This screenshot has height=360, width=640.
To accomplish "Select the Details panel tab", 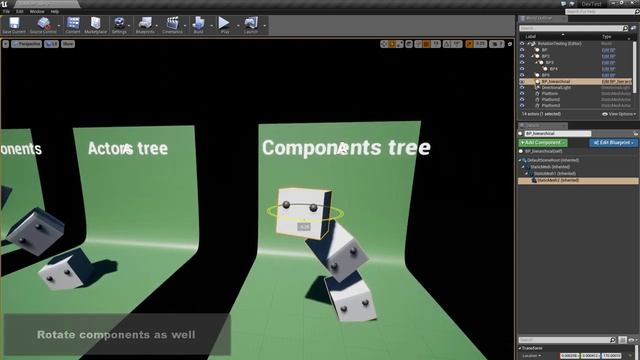I will click(x=543, y=125).
